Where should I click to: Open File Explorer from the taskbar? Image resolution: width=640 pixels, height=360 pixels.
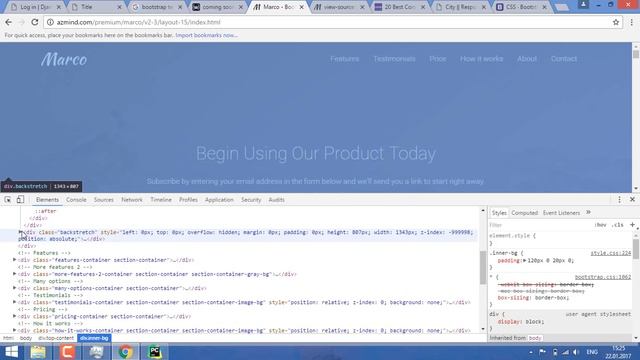tap(38, 352)
